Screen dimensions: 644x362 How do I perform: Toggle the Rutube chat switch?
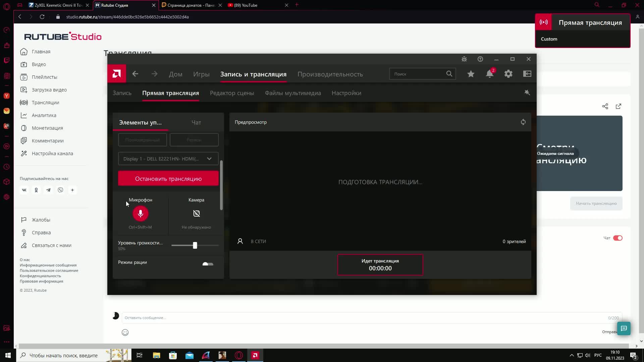618,238
